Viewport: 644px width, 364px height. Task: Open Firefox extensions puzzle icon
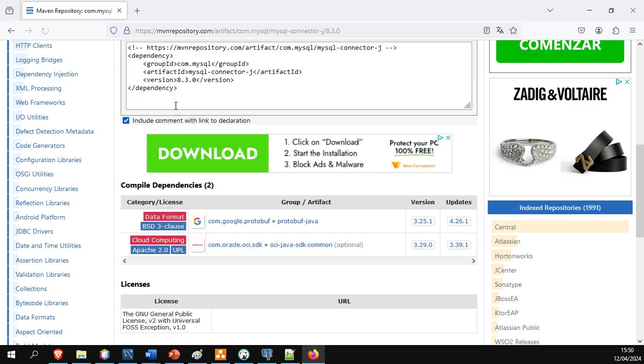pos(616,31)
